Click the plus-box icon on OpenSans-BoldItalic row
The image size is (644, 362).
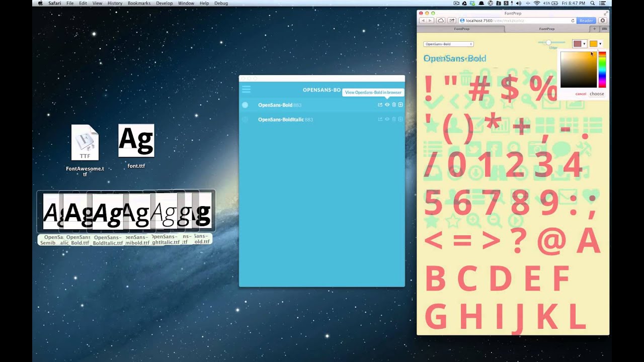point(400,119)
